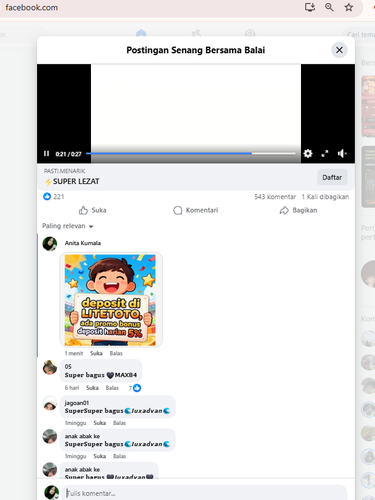Open Anita Kumala's comment avatar
The width and height of the screenshot is (375, 500).
pos(50,244)
